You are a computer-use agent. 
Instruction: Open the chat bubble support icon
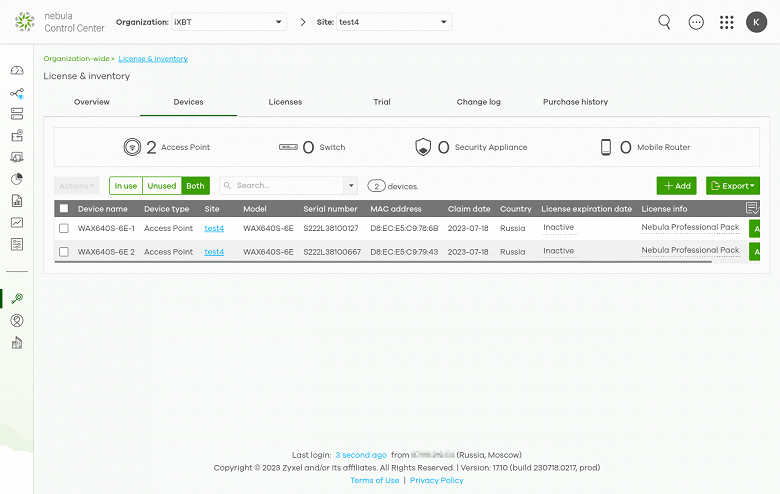click(x=696, y=22)
